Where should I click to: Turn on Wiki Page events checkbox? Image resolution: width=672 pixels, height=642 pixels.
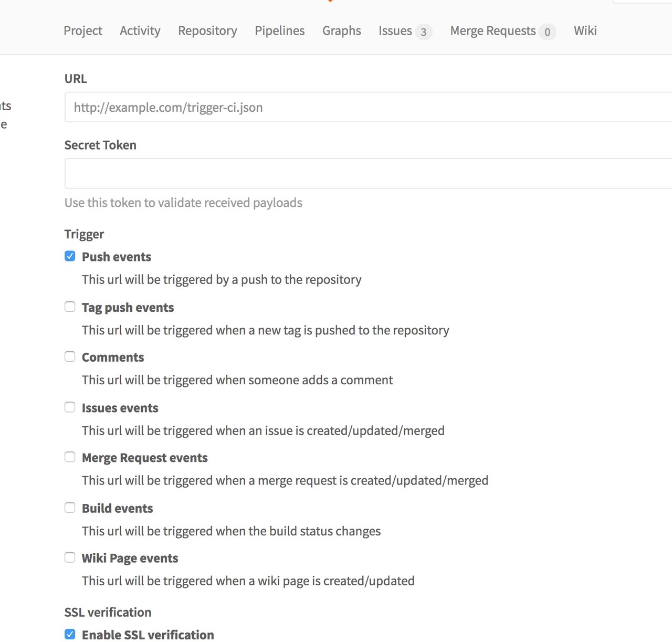(x=70, y=557)
